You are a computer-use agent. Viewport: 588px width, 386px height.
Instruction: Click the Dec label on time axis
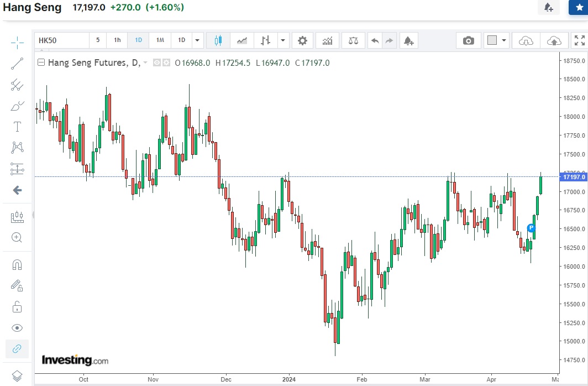pyautogui.click(x=226, y=379)
